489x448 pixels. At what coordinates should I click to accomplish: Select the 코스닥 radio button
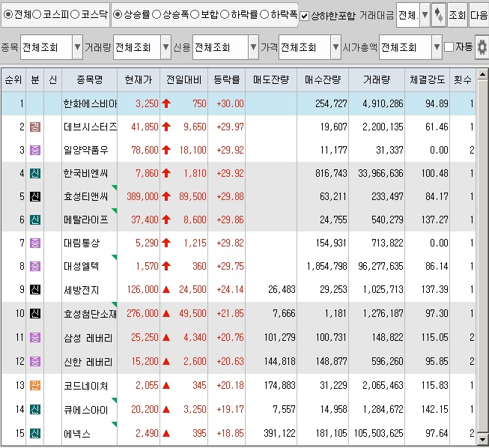pyautogui.click(x=75, y=15)
